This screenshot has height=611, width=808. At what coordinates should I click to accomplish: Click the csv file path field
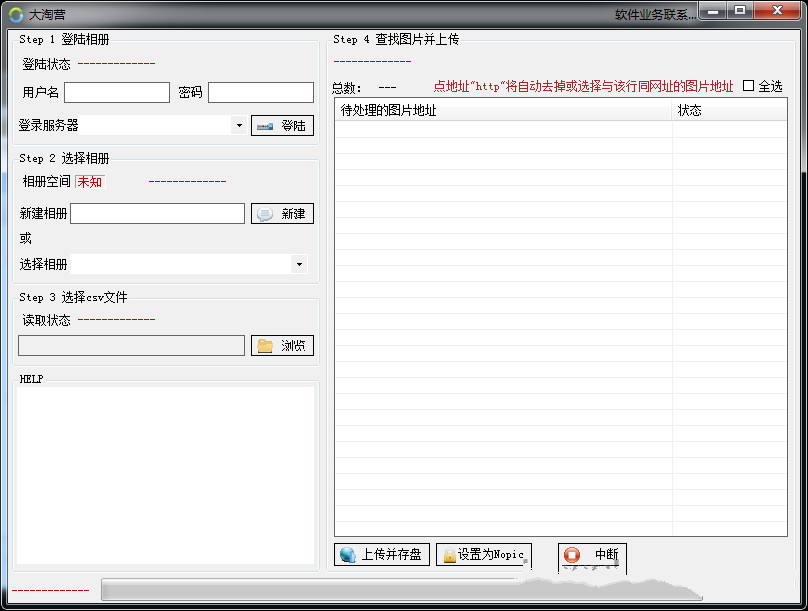pyautogui.click(x=131, y=346)
